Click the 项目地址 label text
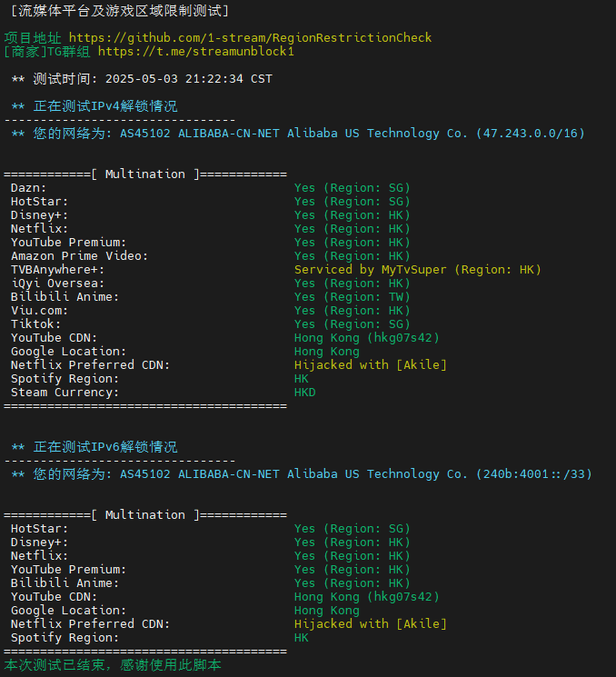The image size is (616, 677). (33, 38)
